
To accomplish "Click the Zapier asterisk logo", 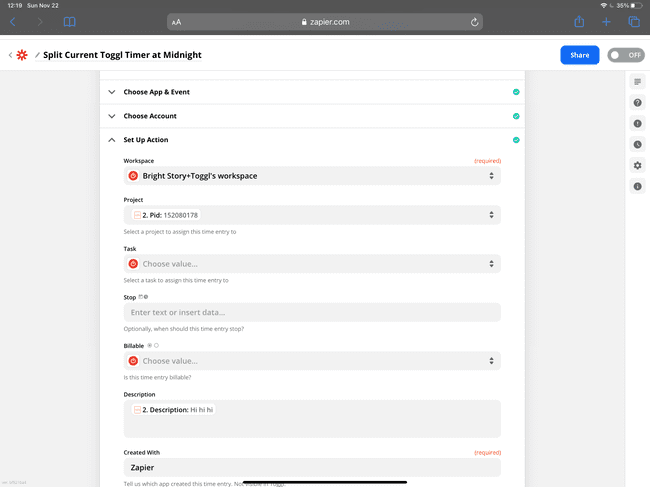I will tap(22, 55).
